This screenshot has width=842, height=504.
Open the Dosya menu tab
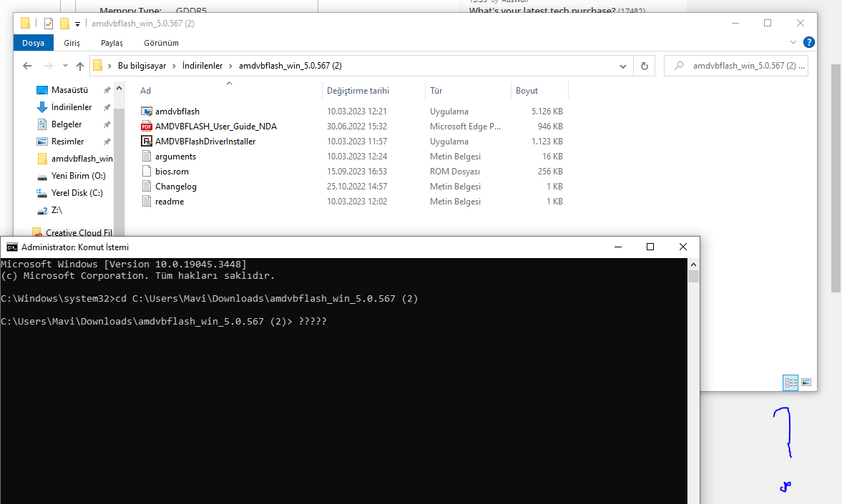click(x=34, y=43)
